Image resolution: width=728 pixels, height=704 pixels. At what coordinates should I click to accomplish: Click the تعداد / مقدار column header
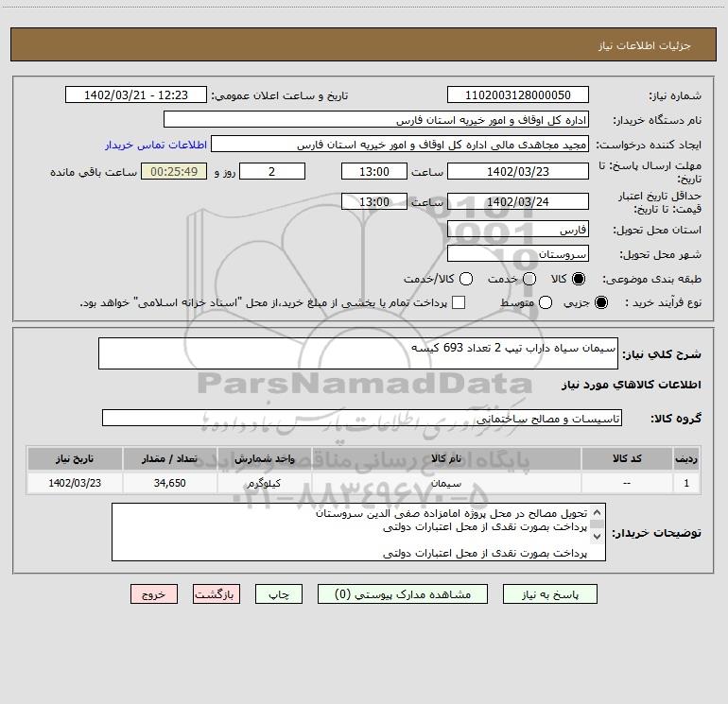pos(169,458)
